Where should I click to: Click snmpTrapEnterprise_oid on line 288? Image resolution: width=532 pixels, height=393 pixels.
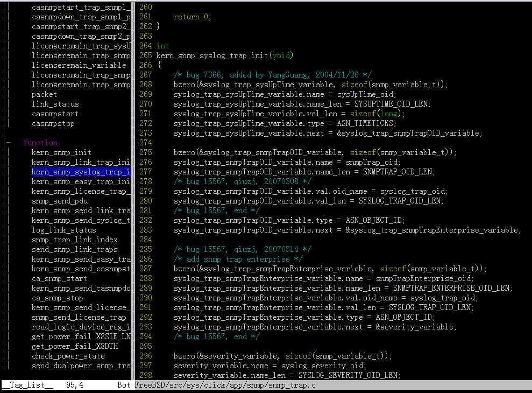tap(423, 278)
